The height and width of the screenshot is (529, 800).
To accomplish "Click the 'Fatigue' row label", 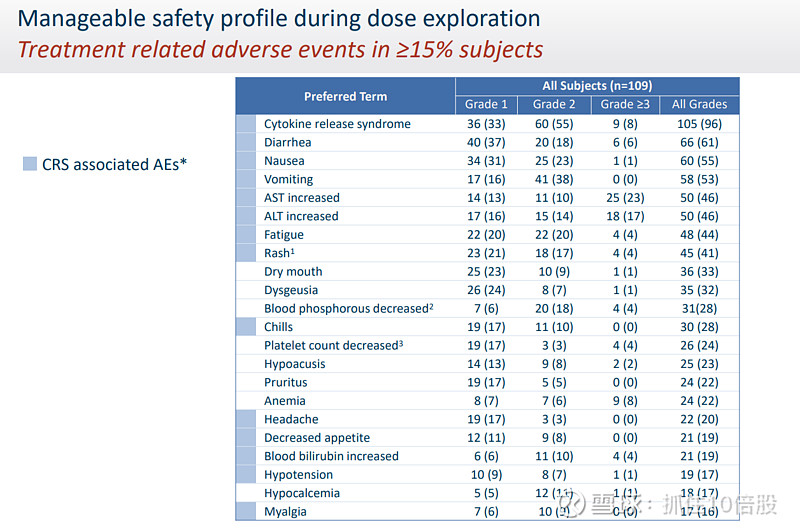I will [x=284, y=235].
